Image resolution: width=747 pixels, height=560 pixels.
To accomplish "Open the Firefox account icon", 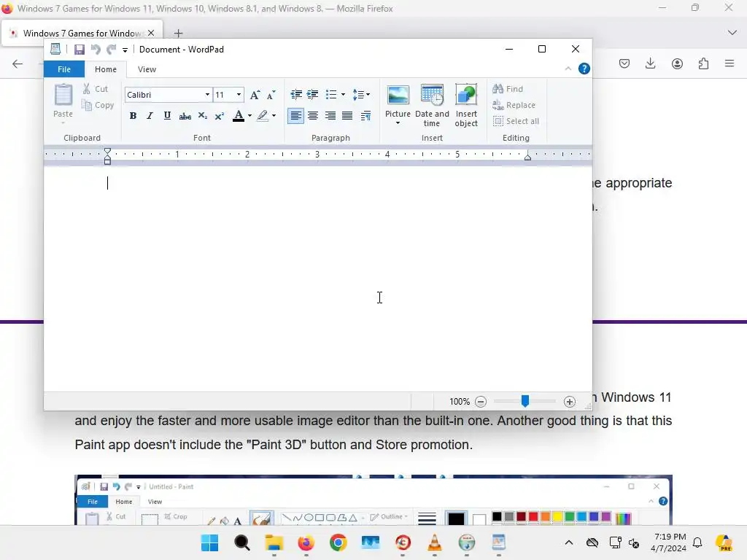I will 677,63.
